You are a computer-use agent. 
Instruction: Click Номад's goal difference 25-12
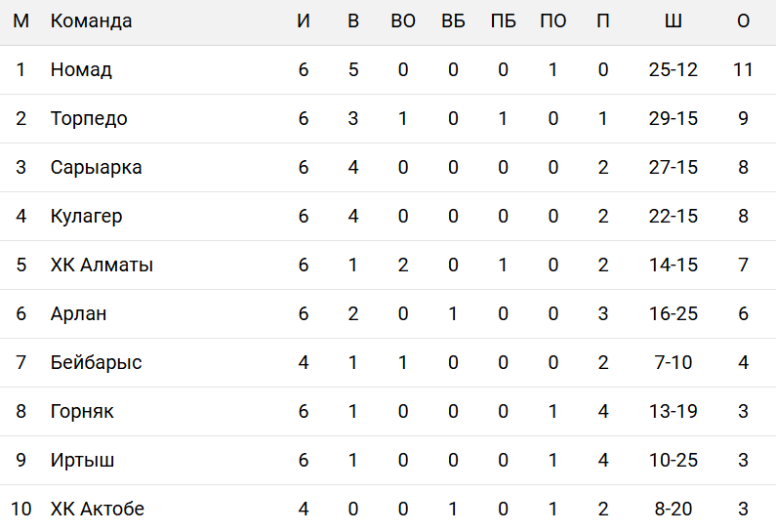673,70
